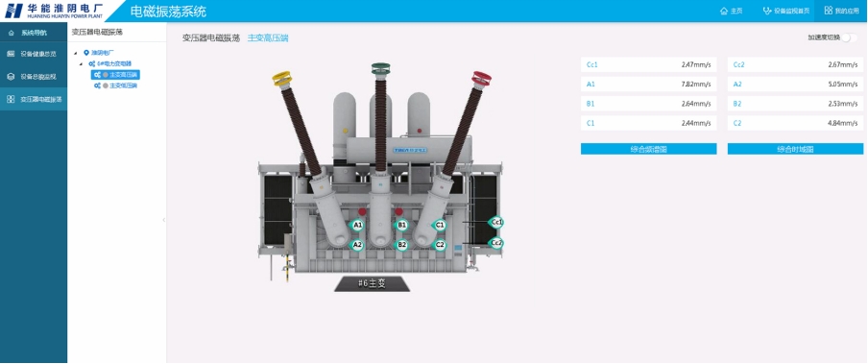The width and height of the screenshot is (868, 364).
Task: Click the Cc2 sensor marker on the transformer
Action: coord(496,242)
